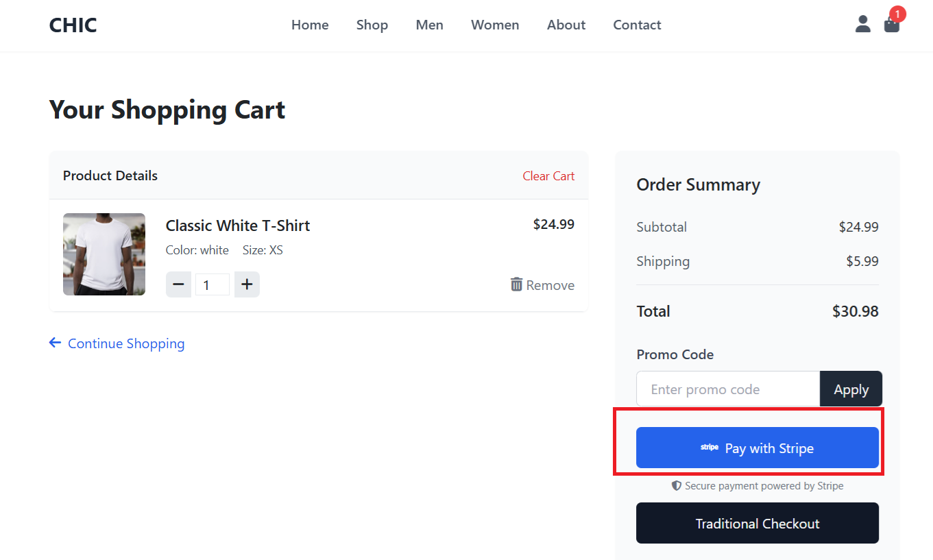Open the Contact page

(637, 25)
